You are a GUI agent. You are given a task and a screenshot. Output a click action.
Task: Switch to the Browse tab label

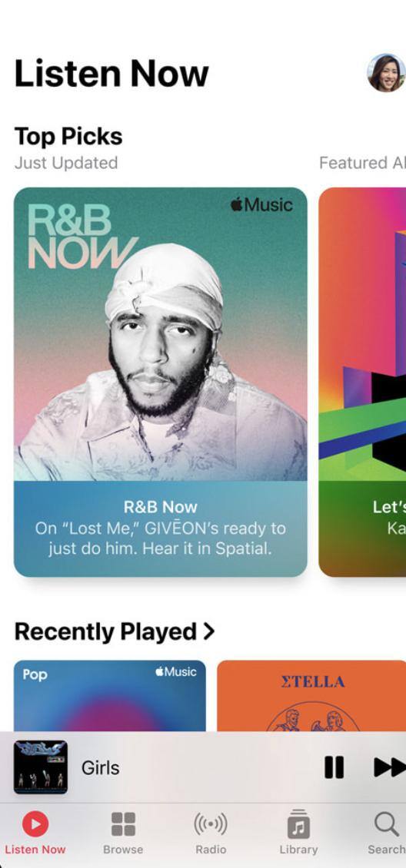pos(123,849)
